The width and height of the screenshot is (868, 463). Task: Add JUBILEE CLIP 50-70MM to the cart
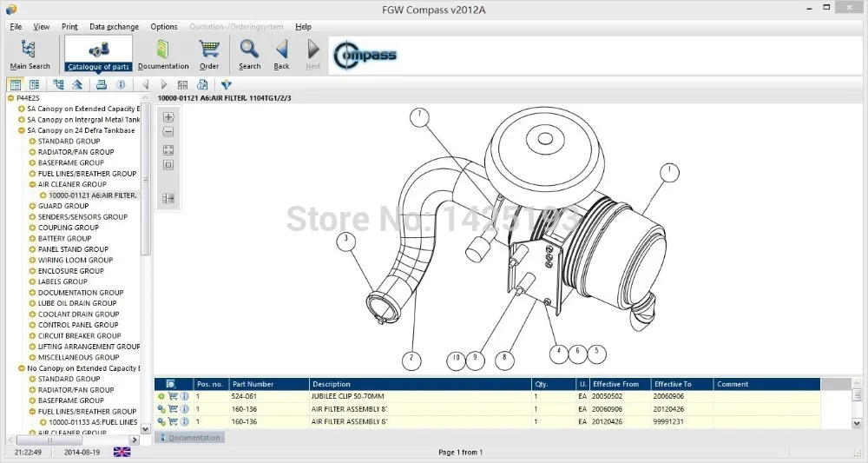173,396
